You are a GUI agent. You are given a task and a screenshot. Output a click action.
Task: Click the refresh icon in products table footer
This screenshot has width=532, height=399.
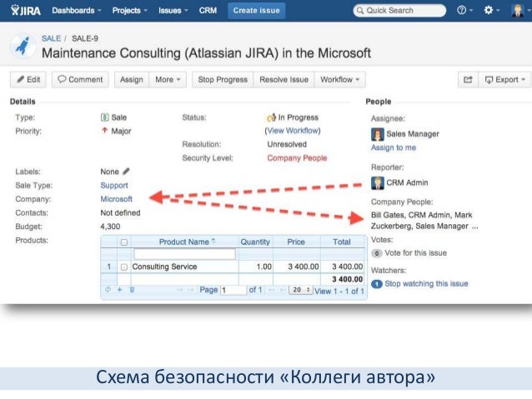(x=108, y=290)
